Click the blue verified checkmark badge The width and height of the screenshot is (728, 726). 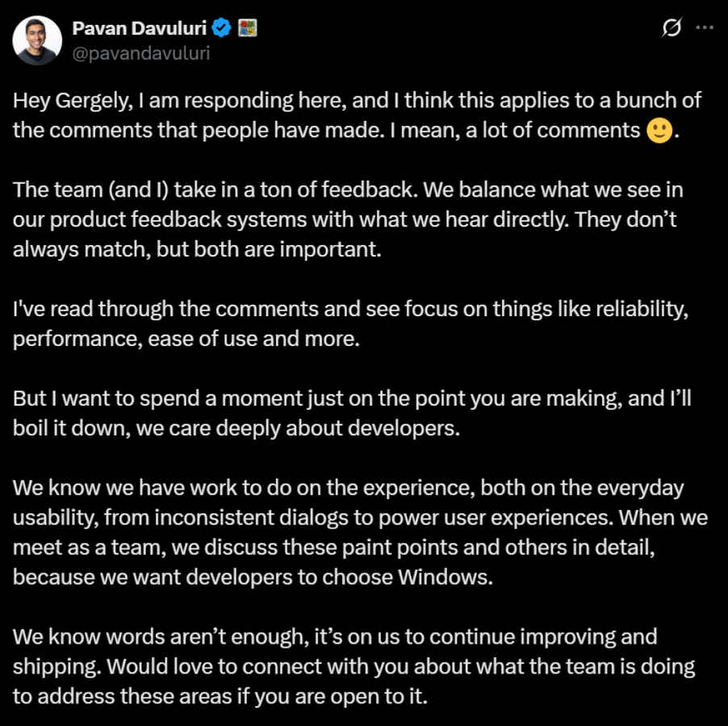click(222, 28)
